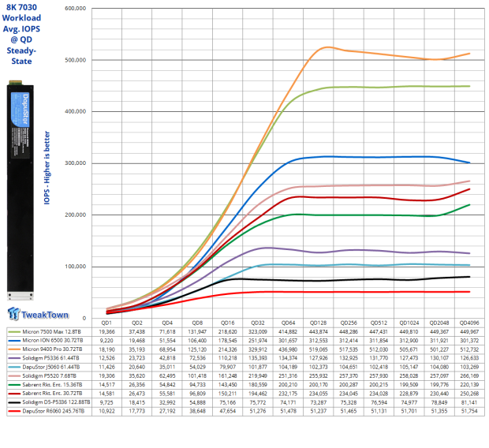Click the QD512 column header

coord(379,323)
